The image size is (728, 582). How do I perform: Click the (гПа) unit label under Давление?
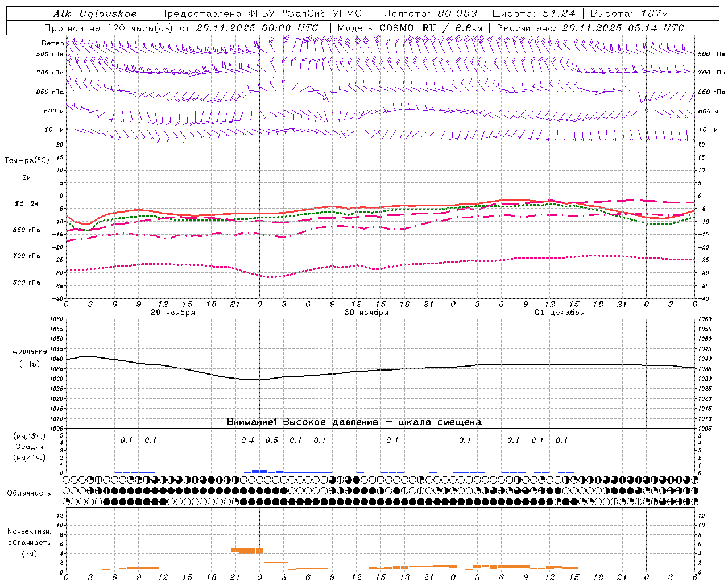click(x=30, y=364)
